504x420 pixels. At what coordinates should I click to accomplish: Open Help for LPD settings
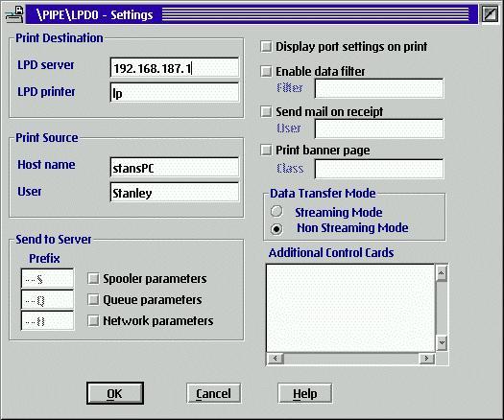(305, 393)
